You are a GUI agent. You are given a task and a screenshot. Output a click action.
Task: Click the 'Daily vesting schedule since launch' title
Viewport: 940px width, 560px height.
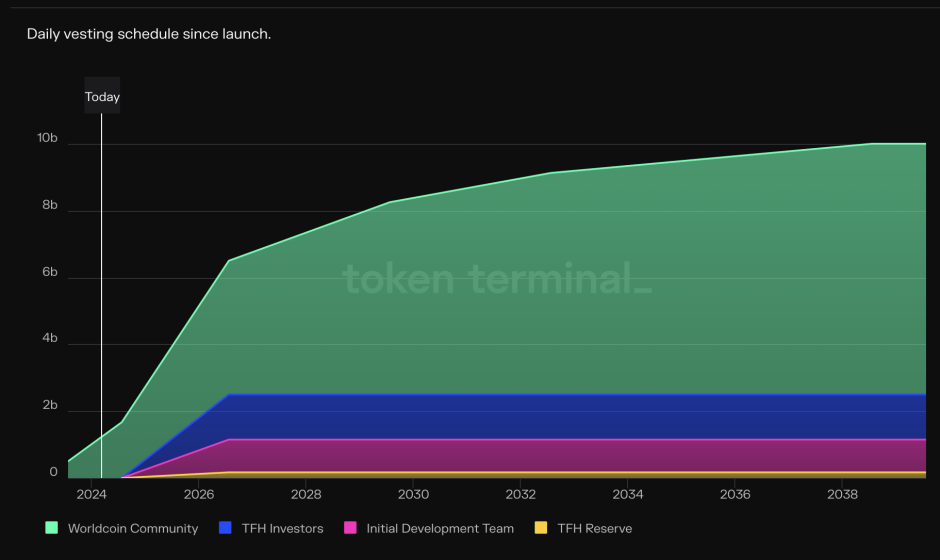[x=149, y=34]
